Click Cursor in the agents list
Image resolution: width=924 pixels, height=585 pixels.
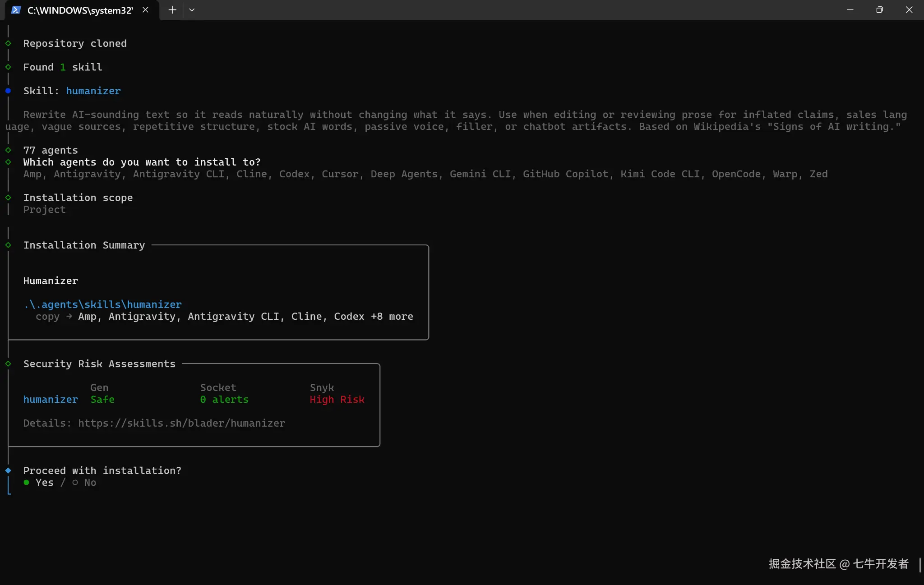[x=340, y=174]
